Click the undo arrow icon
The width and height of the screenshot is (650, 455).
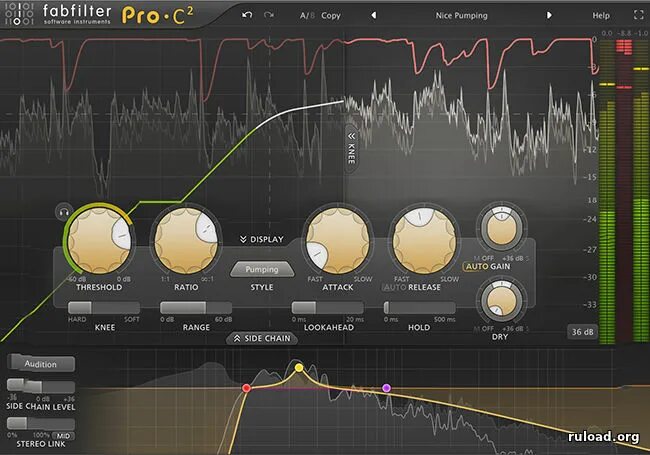click(x=247, y=15)
